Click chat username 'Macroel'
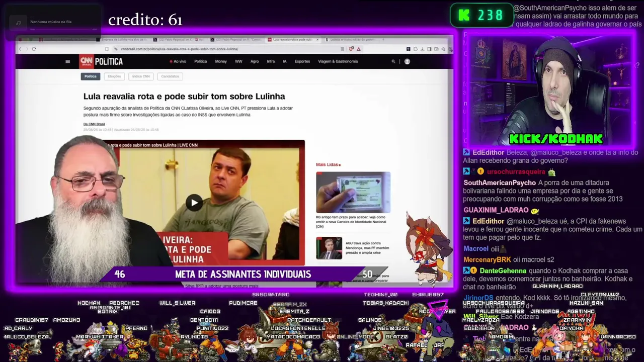The image size is (644, 362). click(476, 248)
